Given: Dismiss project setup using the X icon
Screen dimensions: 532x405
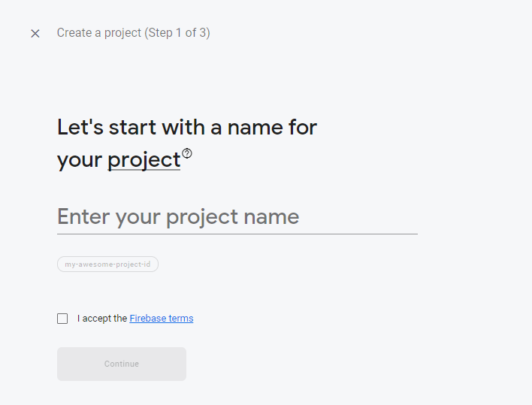Looking at the screenshot, I should click(35, 33).
